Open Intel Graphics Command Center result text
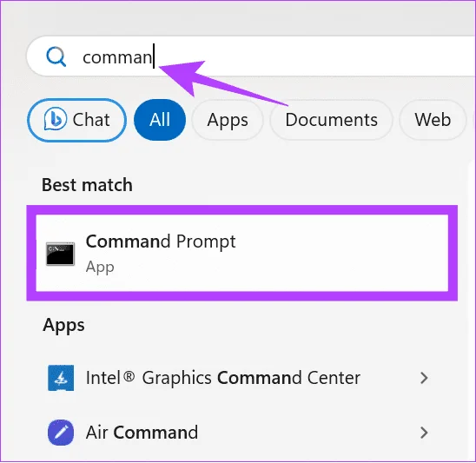The width and height of the screenshot is (476, 463). tap(223, 378)
